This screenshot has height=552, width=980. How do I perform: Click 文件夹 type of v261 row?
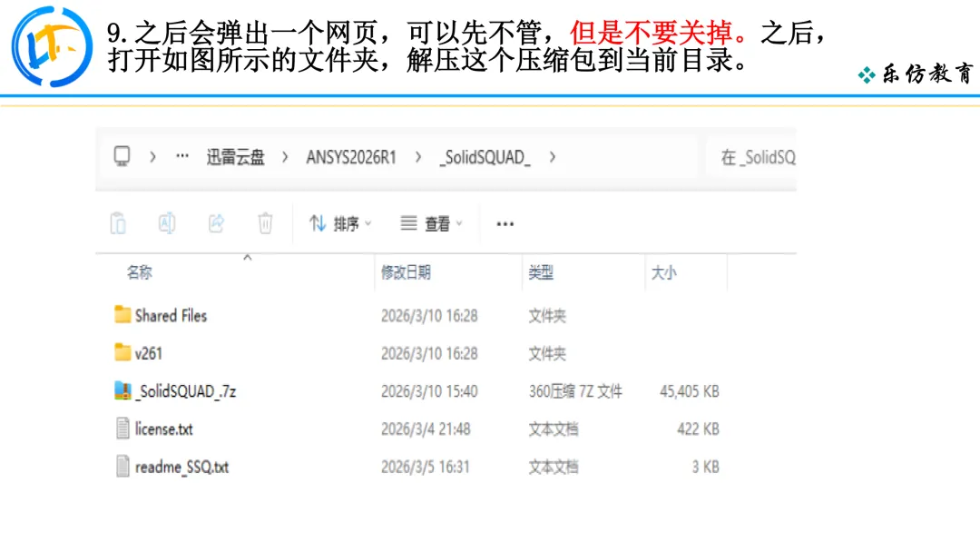(547, 354)
